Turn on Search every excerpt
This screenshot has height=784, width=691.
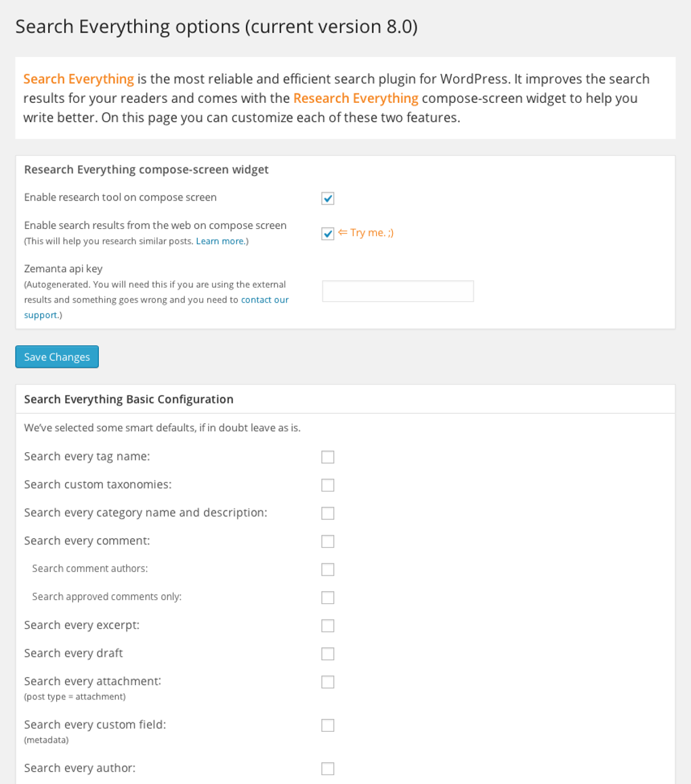click(x=328, y=626)
